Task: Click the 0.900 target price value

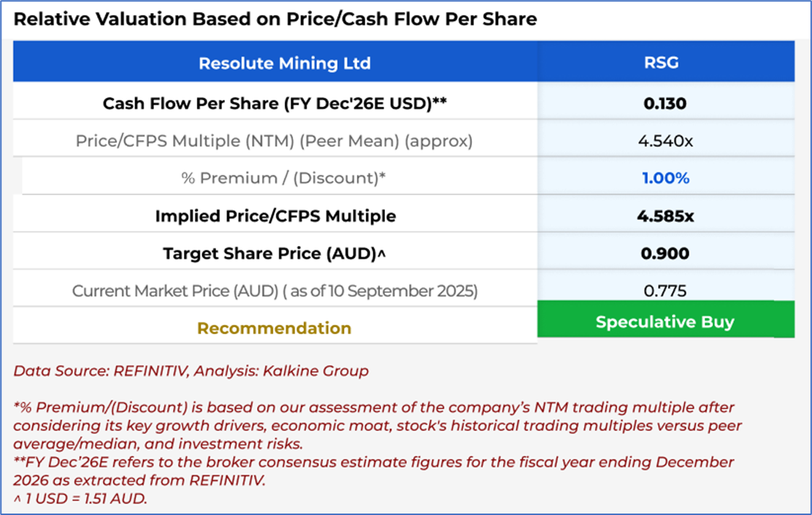Action: [x=665, y=254]
